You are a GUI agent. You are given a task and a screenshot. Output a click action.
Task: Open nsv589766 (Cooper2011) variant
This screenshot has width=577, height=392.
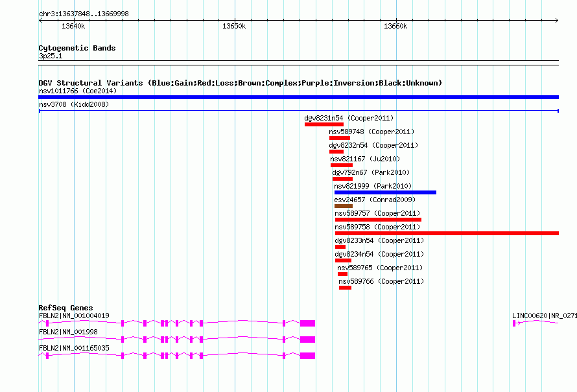(381, 281)
